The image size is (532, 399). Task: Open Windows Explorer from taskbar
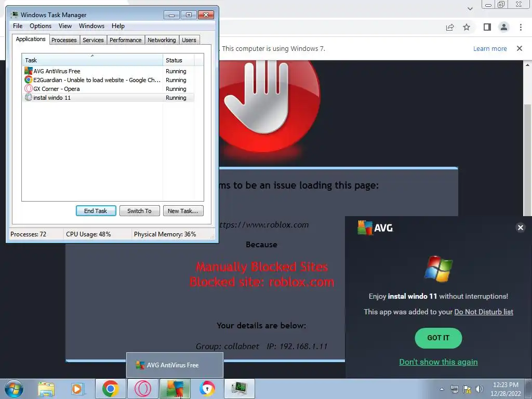(x=46, y=389)
